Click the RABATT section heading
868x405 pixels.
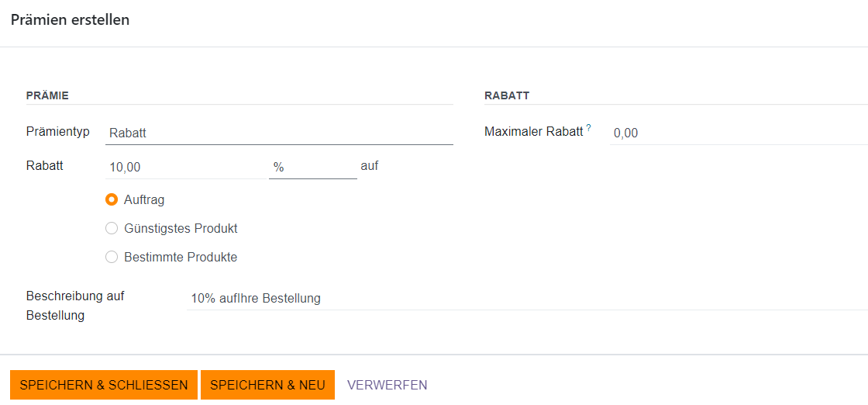[x=507, y=95]
